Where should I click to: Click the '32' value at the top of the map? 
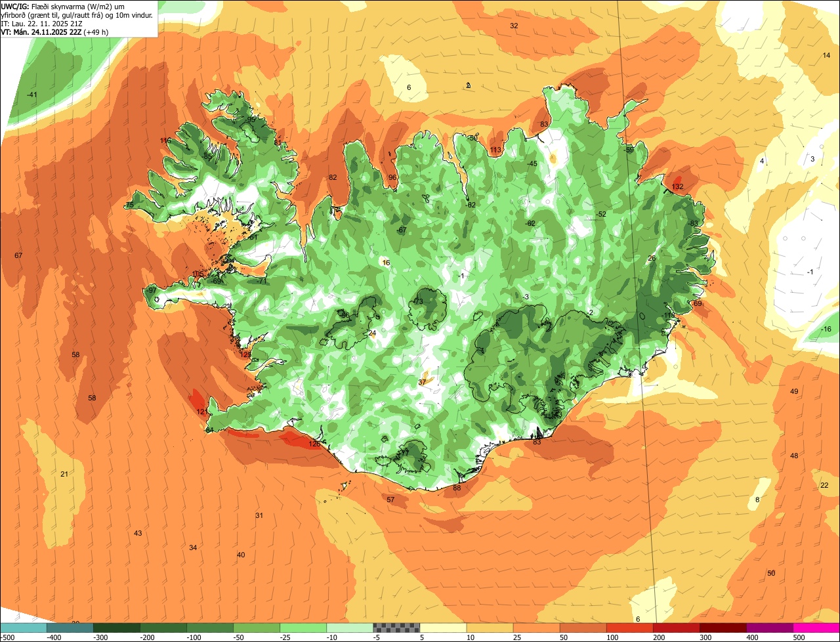pos(514,26)
